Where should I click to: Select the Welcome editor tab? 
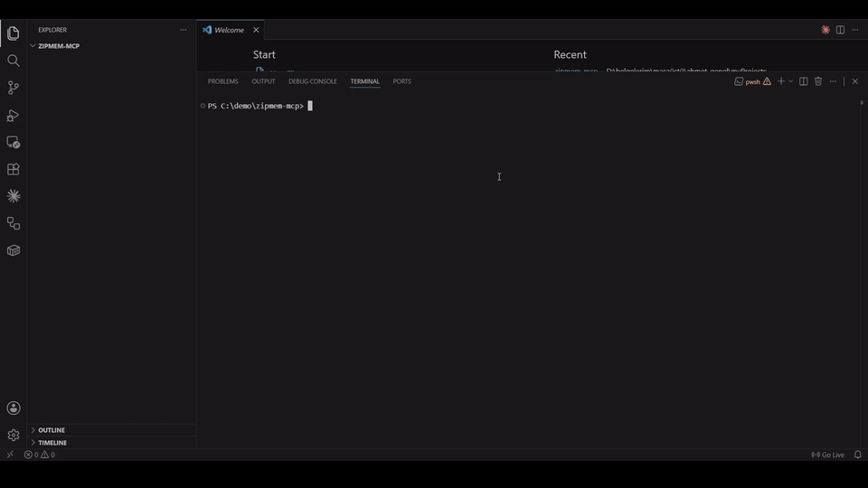pyautogui.click(x=231, y=30)
